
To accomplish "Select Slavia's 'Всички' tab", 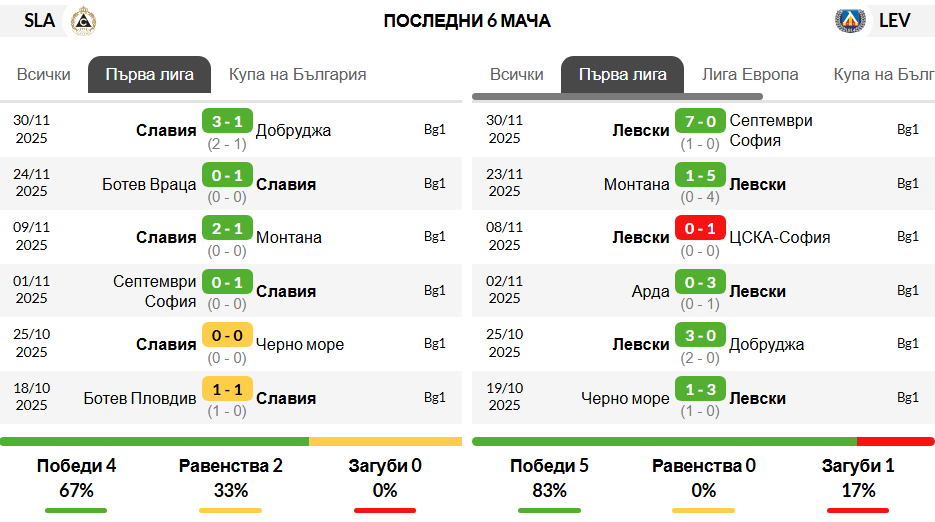I will click(x=44, y=75).
